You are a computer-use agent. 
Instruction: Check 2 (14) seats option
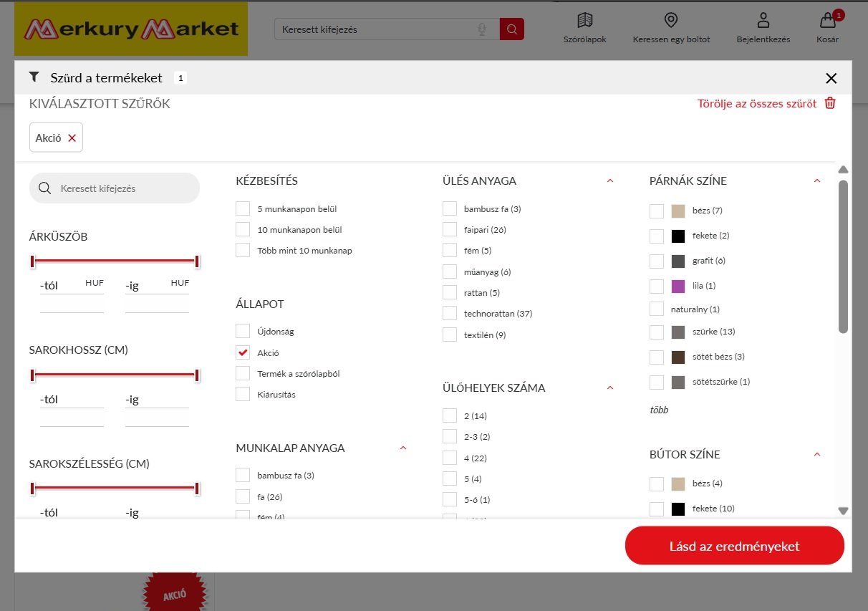[450, 415]
